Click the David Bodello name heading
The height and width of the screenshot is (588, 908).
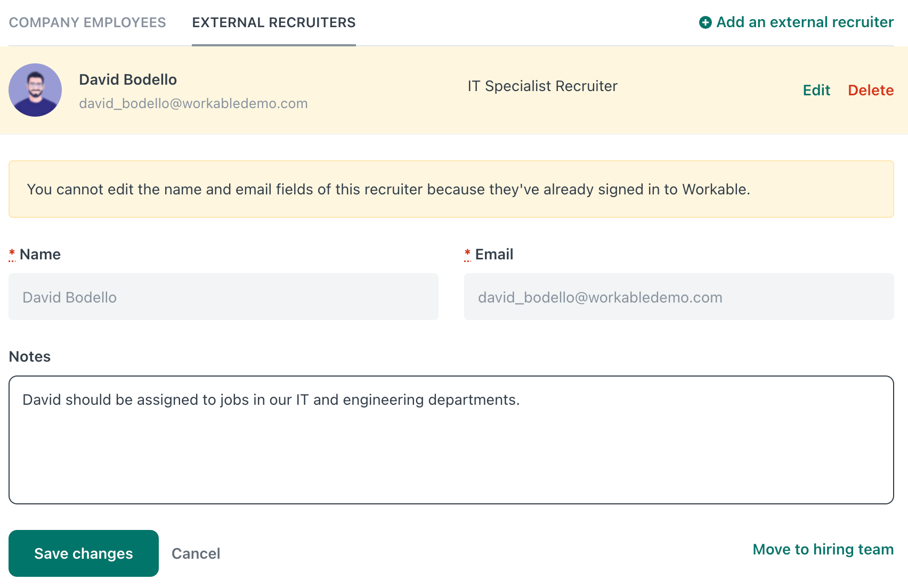coord(128,79)
